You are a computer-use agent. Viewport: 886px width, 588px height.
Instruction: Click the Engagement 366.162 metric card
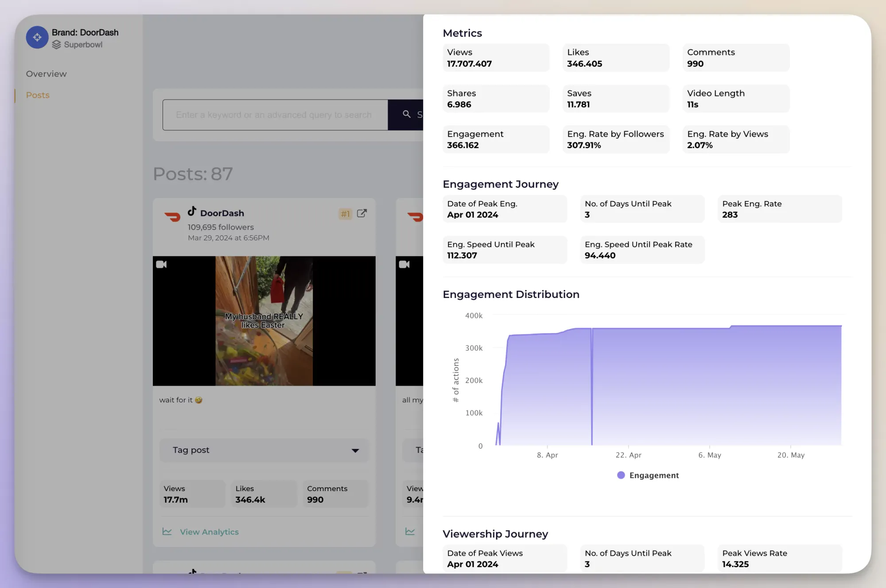coord(496,139)
